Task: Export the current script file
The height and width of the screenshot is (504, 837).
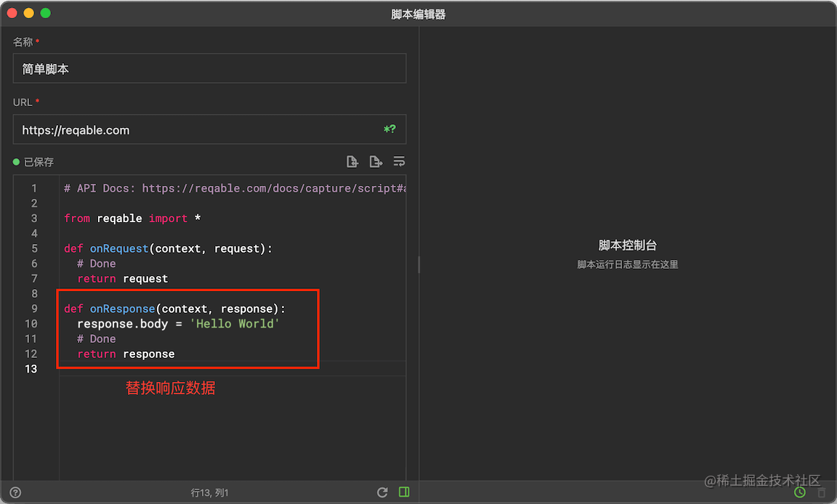Action: click(x=376, y=161)
